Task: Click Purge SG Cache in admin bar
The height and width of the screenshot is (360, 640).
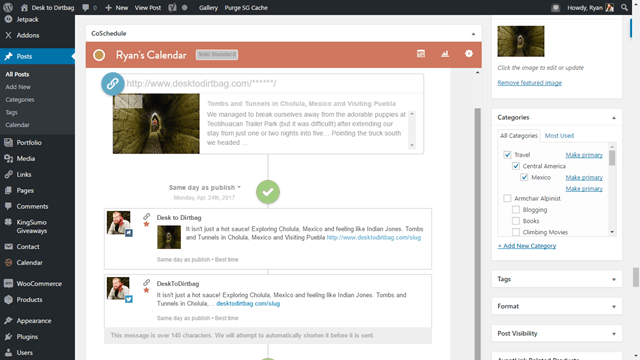Action: [x=246, y=7]
